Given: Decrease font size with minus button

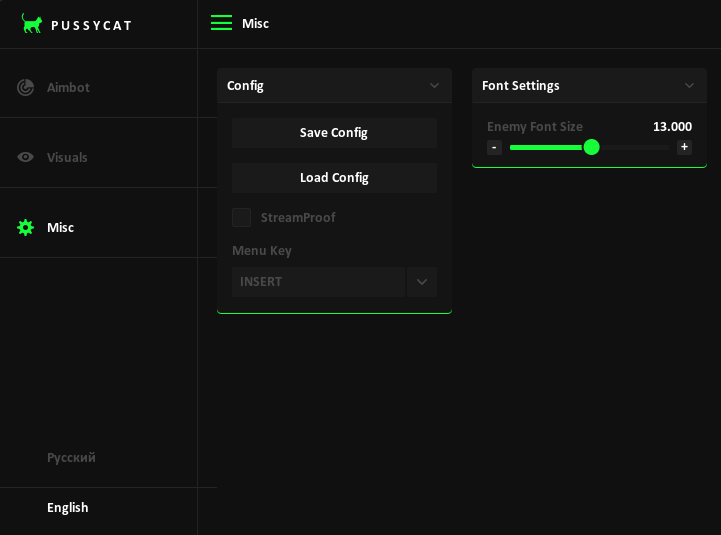Looking at the screenshot, I should coord(494,147).
